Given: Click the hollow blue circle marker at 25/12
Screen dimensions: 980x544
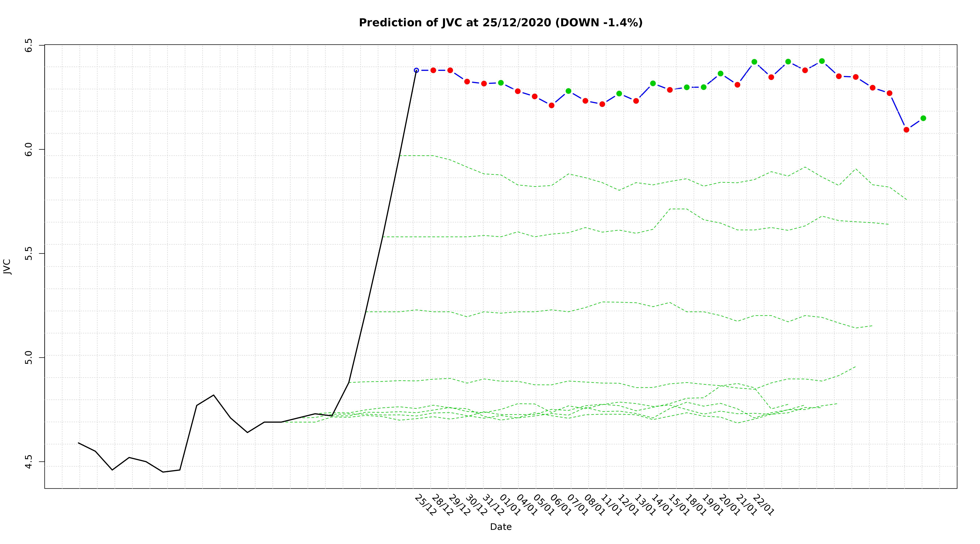Looking at the screenshot, I should pos(416,70).
